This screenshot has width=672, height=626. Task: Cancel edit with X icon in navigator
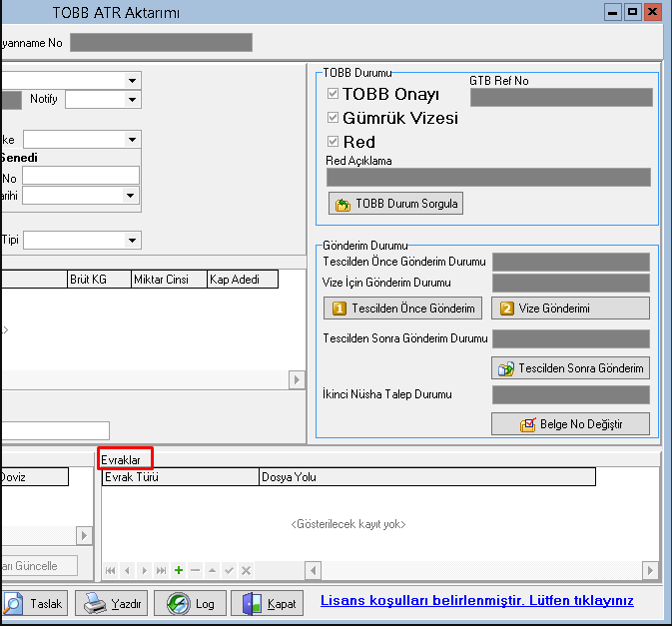(x=246, y=571)
